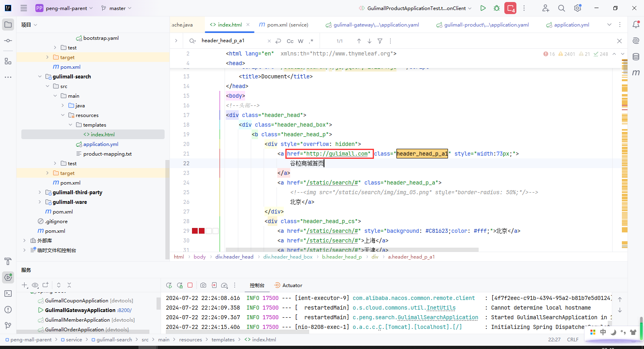Show more tool windows ellipsis
Viewport: 644px width, 349px height.
(x=8, y=77)
